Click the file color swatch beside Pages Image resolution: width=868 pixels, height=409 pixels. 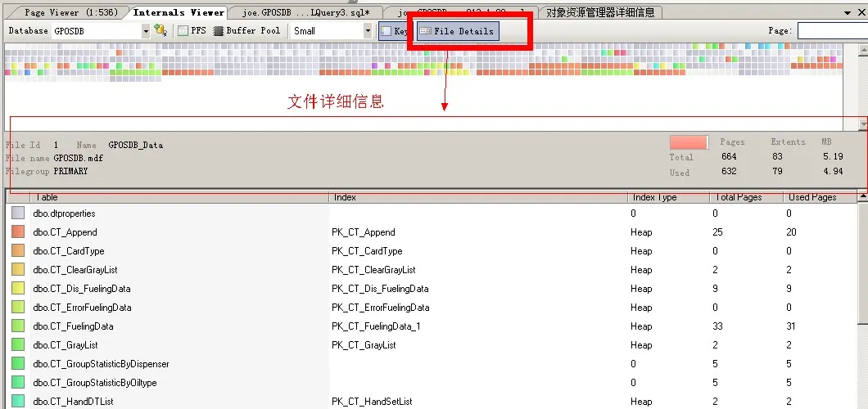pos(689,142)
